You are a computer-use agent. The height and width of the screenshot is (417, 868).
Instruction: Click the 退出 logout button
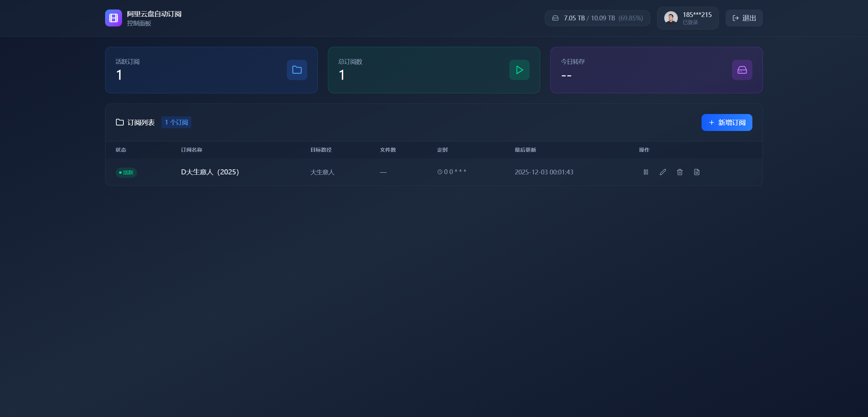point(744,18)
